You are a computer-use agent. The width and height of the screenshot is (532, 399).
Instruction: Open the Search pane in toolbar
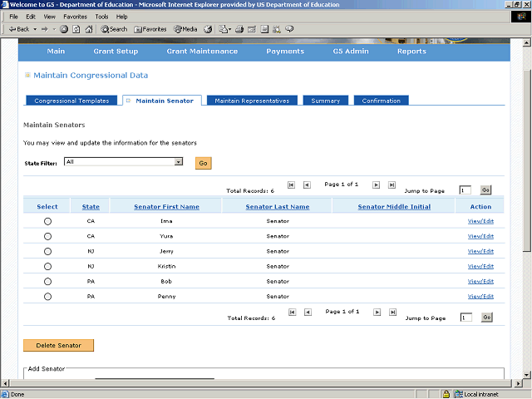[114, 28]
